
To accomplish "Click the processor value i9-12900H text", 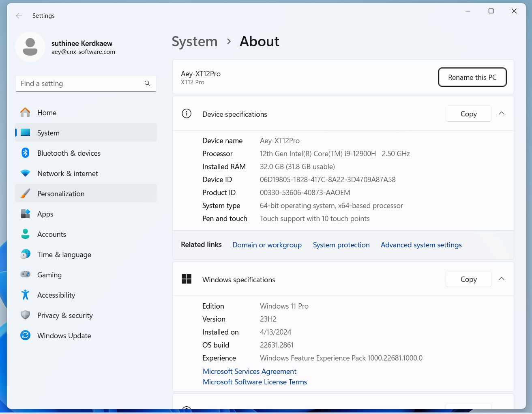I will [335, 154].
